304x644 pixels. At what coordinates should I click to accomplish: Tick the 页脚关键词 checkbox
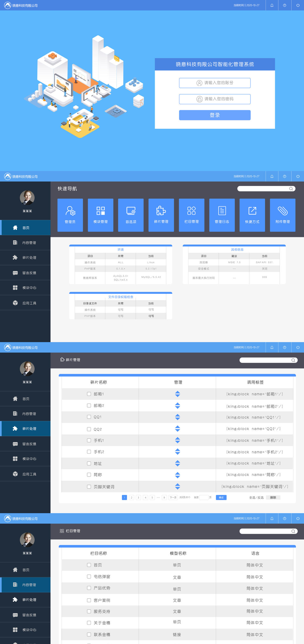point(89,487)
